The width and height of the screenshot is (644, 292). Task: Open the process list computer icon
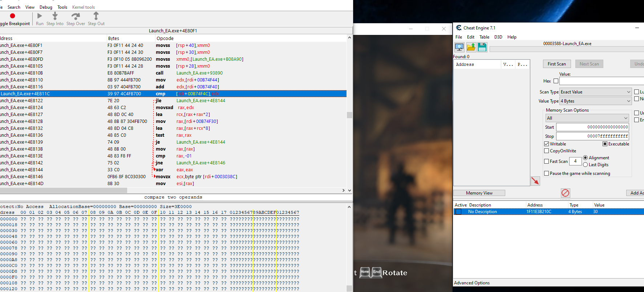point(459,47)
